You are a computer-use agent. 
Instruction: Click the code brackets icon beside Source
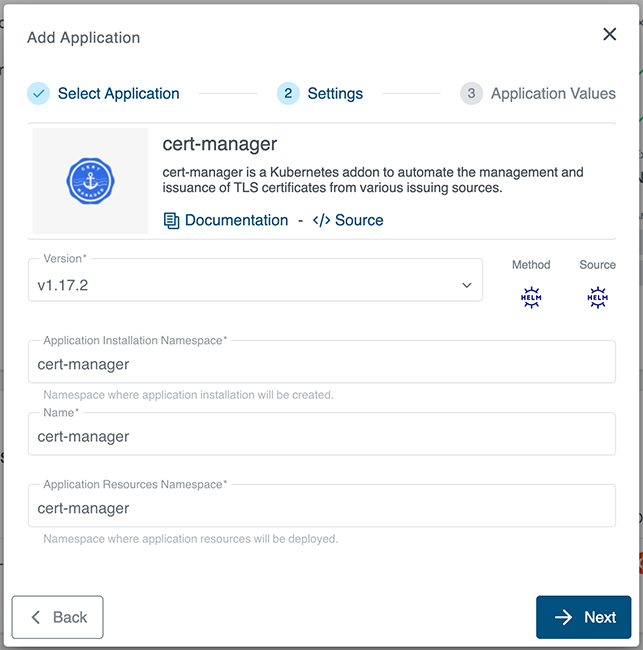point(321,221)
